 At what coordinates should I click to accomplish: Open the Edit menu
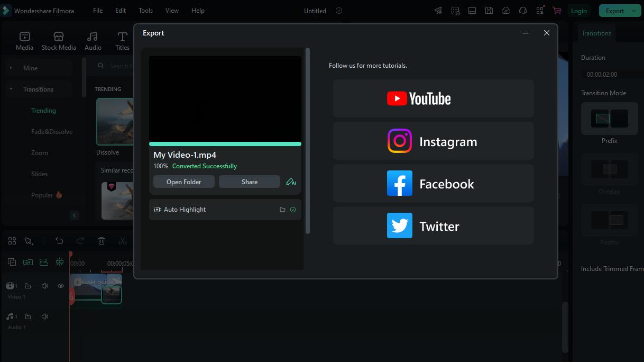pyautogui.click(x=121, y=11)
